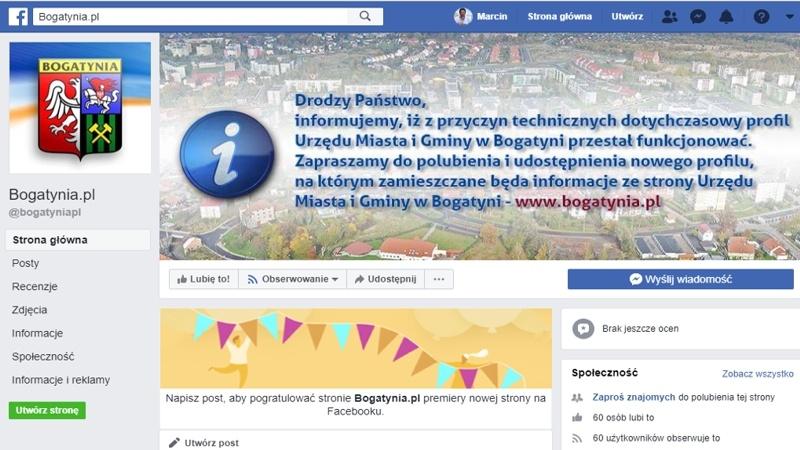Click the Bogatynia.pl search field
This screenshot has height=450, width=800.
click(x=191, y=16)
